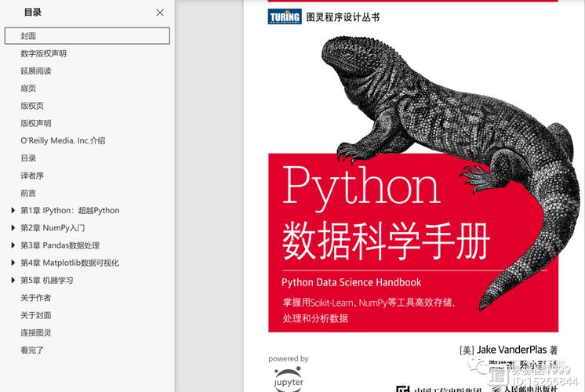
Task: Open 第2章 NumPy入门 chapter
Action: coord(53,228)
